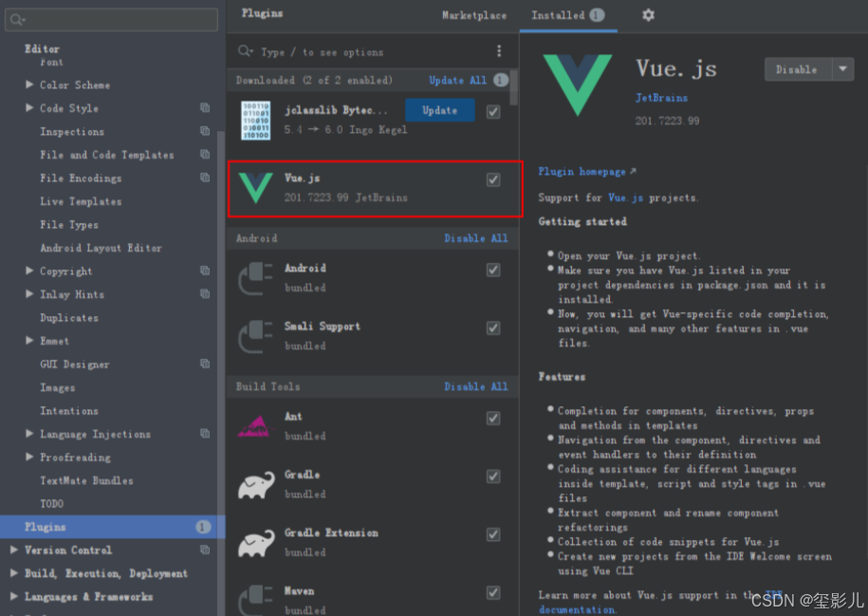Screen dimensions: 868x616
Task: Click the plugin search input field
Action: coord(360,51)
